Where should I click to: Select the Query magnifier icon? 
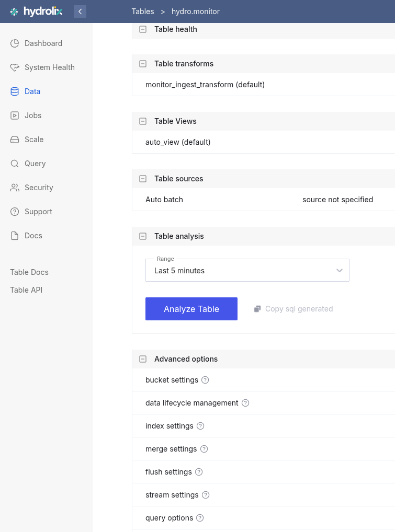15,164
